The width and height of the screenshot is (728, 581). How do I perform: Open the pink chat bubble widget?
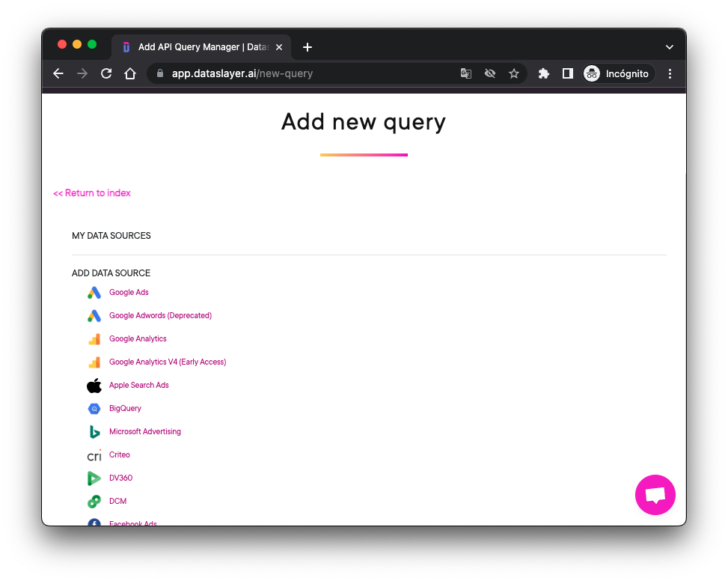tap(655, 495)
